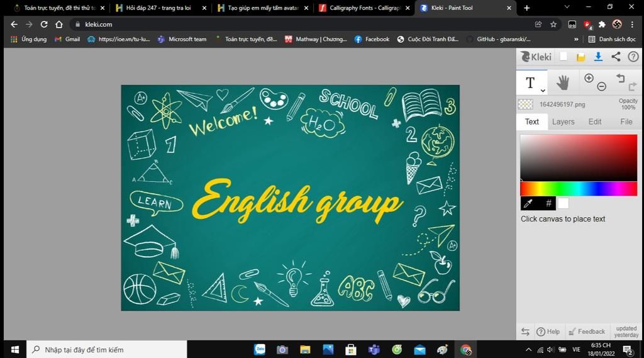Screen dimensions: 644x358
Task: Pick a color in the saturation square
Action: click(x=579, y=158)
